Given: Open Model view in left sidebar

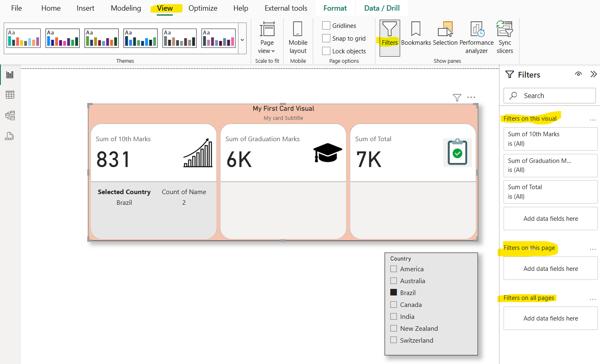Looking at the screenshot, I should (x=10, y=115).
